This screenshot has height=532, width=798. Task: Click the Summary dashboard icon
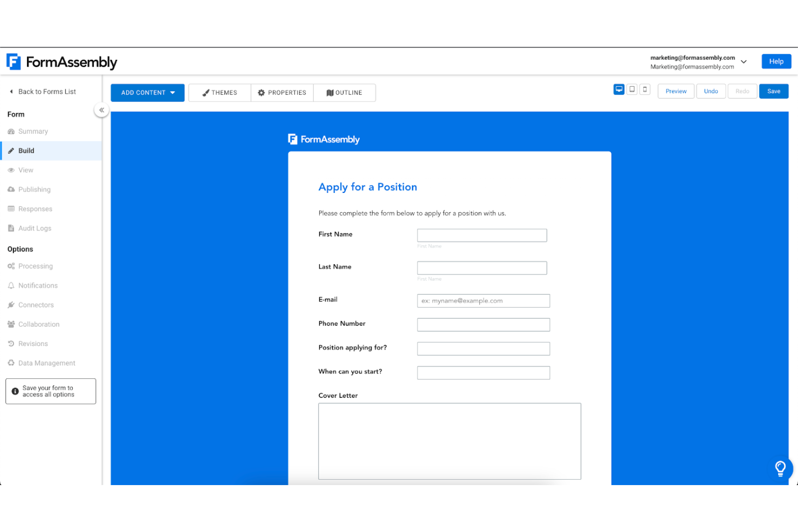(x=11, y=132)
